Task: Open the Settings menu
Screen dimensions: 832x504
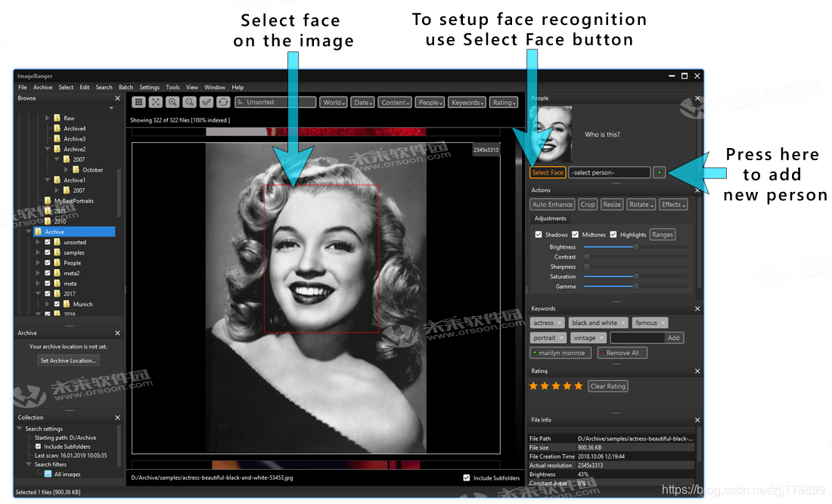Action: click(x=149, y=87)
